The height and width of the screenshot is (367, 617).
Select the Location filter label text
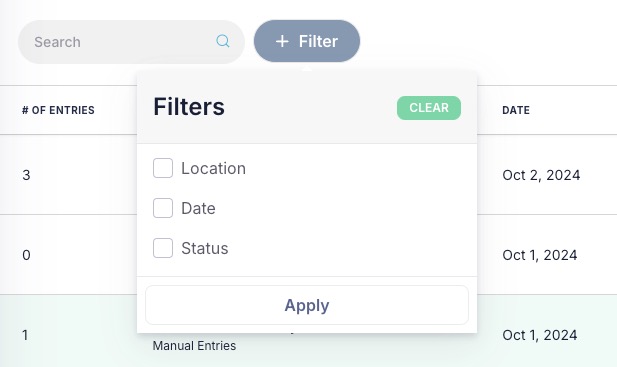(213, 168)
